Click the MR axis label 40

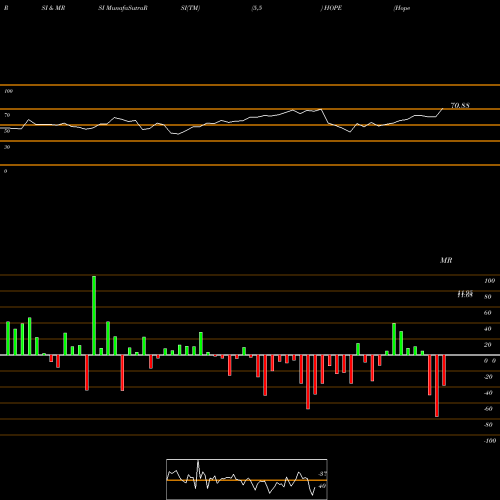(x=488, y=329)
